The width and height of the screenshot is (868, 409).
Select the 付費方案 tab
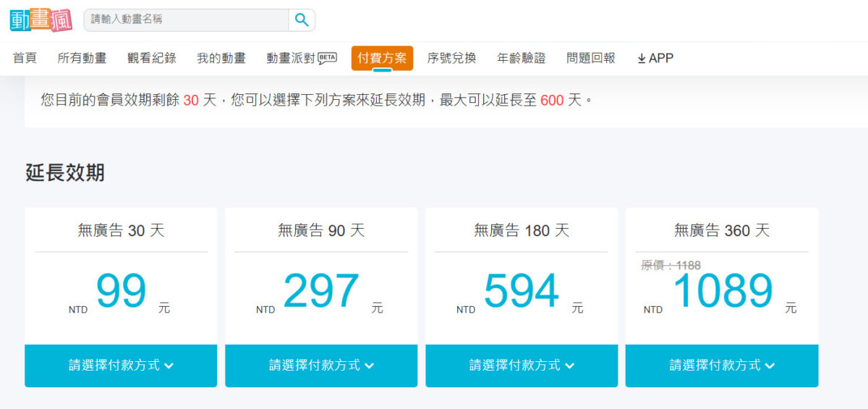(382, 59)
